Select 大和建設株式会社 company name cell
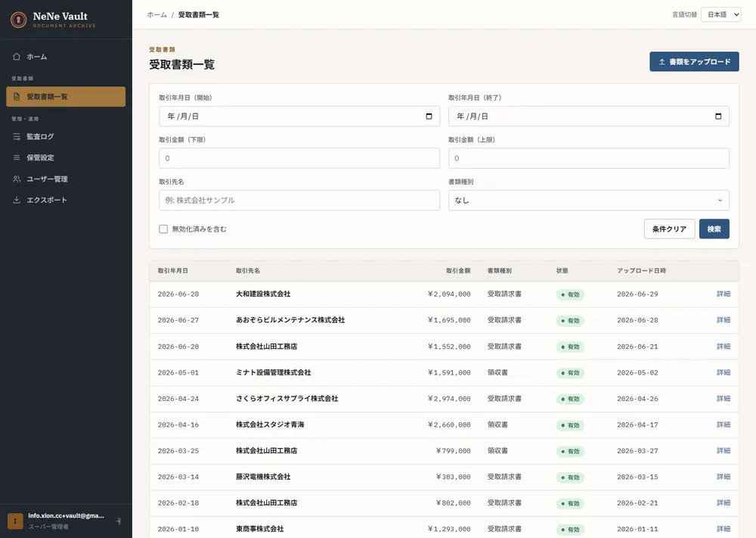Image resolution: width=756 pixels, height=538 pixels. tap(263, 294)
